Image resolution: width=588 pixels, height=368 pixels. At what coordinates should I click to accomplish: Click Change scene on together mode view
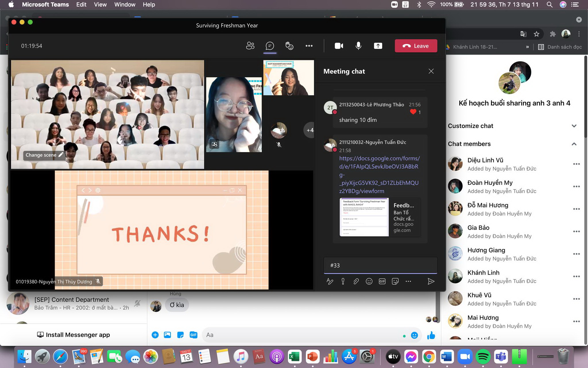click(x=44, y=155)
